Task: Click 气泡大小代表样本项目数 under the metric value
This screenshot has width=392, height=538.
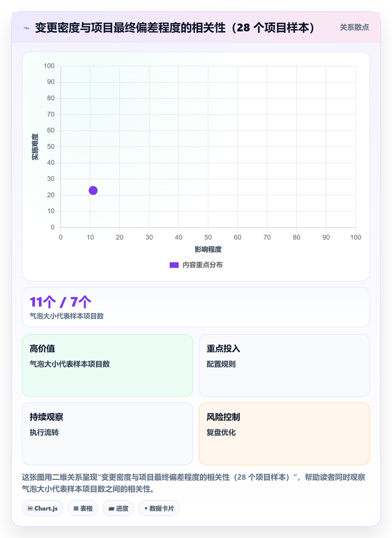Action: [x=67, y=316]
